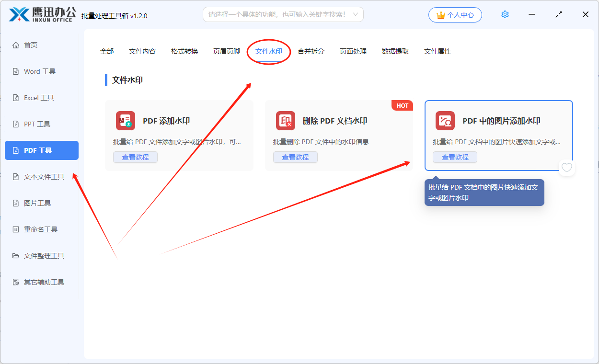Click the 重命名工具 icon
Image resolution: width=599 pixels, height=364 pixels.
click(x=16, y=229)
